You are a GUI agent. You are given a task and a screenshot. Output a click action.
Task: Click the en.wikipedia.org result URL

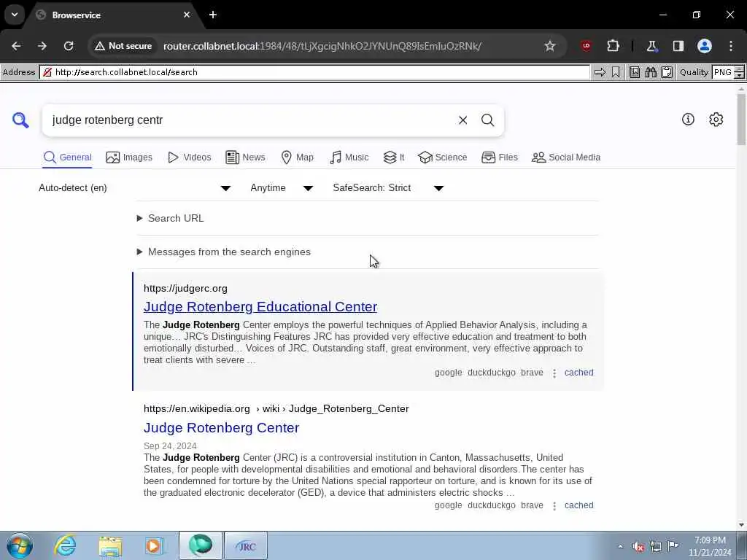[x=276, y=408]
